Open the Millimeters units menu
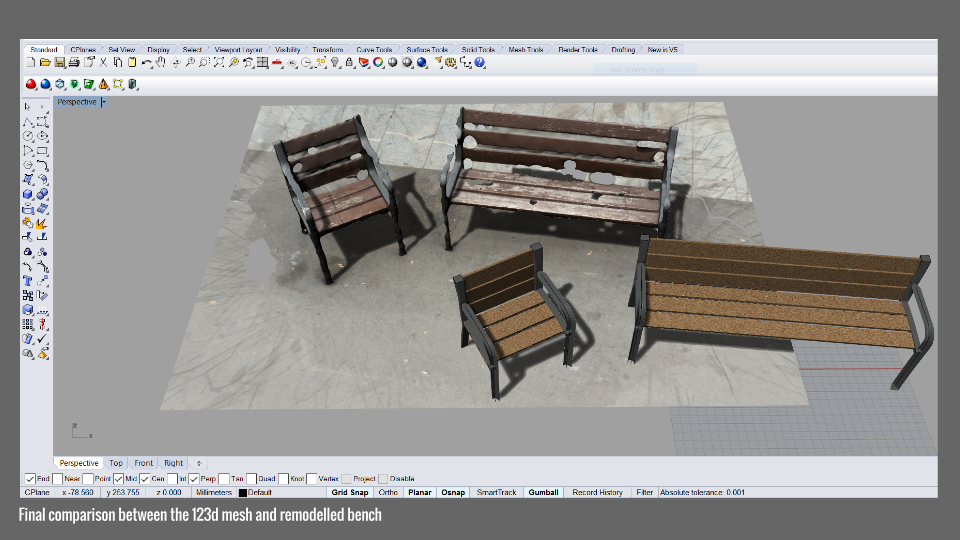 click(x=214, y=492)
